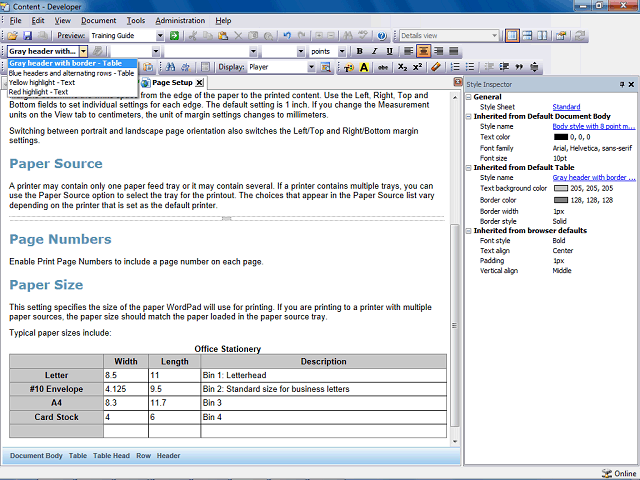This screenshot has width=640, height=480.
Task: Click the Text background color swatch 205
Action: 561,189
